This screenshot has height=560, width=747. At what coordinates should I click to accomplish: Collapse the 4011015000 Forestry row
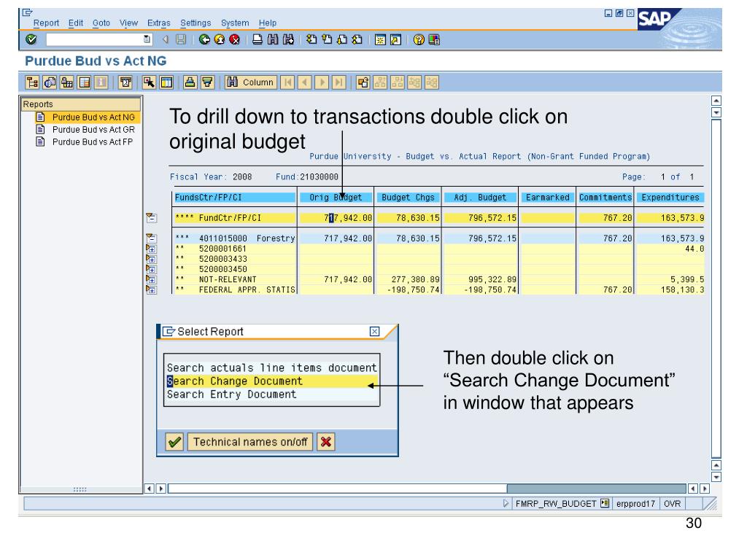pos(151,238)
